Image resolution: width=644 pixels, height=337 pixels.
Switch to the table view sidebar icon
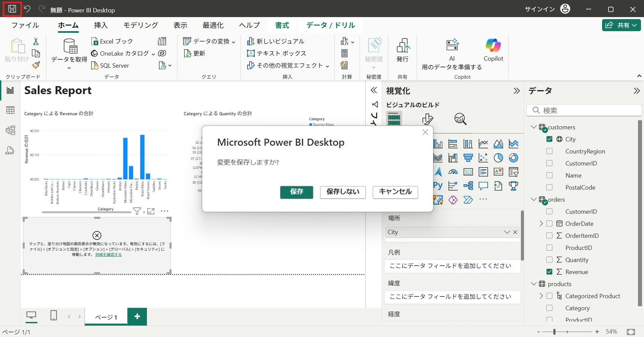click(x=10, y=110)
